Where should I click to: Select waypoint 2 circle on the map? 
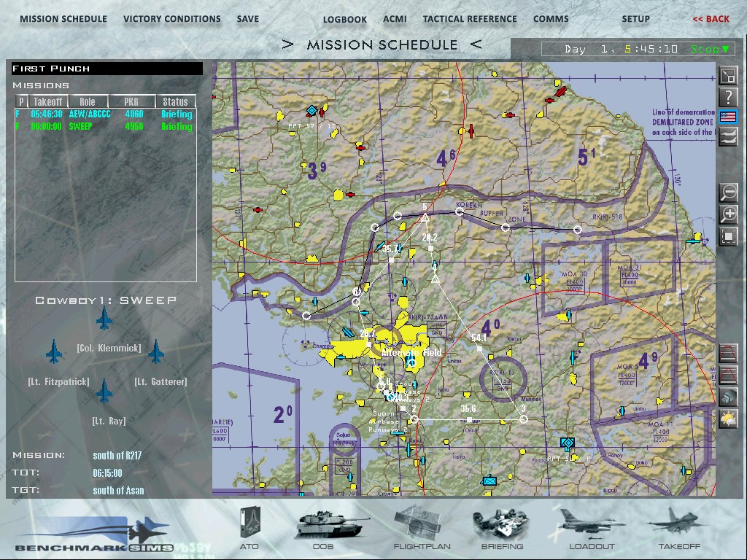coord(414,419)
